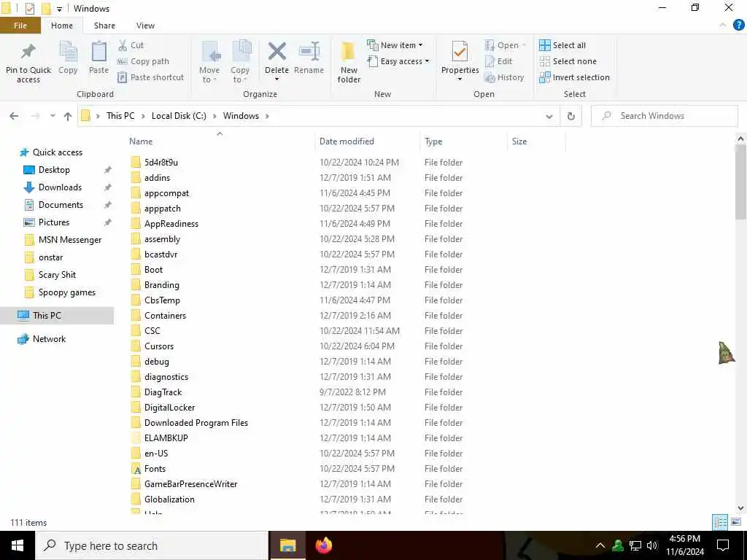The image size is (747, 560).
Task: Click Copy path in Clipboard group
Action: (144, 61)
